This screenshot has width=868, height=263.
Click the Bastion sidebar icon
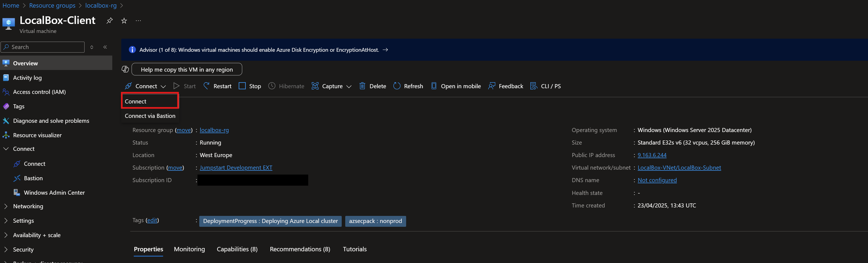[17, 178]
